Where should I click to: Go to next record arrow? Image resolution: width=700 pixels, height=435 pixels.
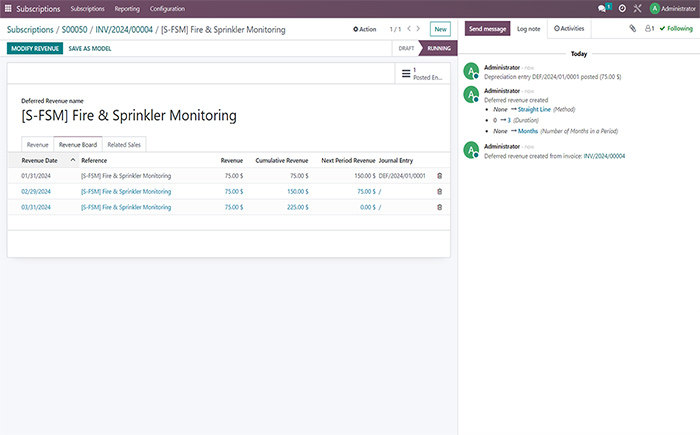tap(418, 29)
